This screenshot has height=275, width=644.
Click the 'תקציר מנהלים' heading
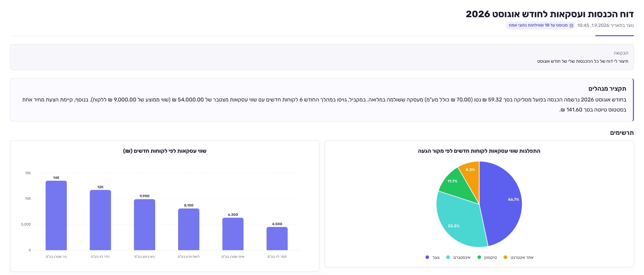[607, 89]
